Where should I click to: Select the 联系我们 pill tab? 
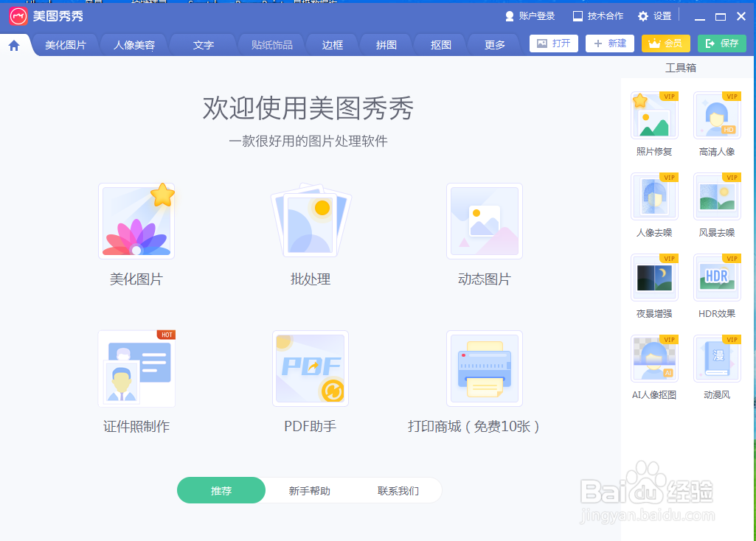pos(398,490)
